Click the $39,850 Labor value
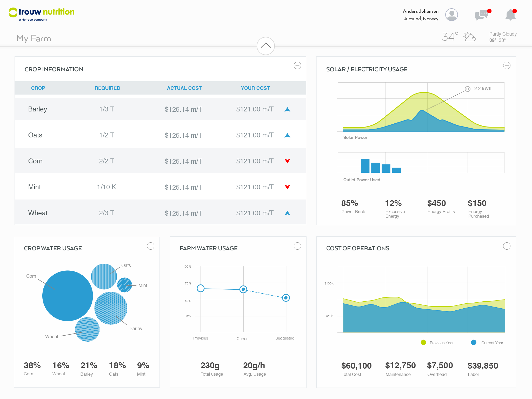This screenshot has height=399, width=532. pos(483,366)
